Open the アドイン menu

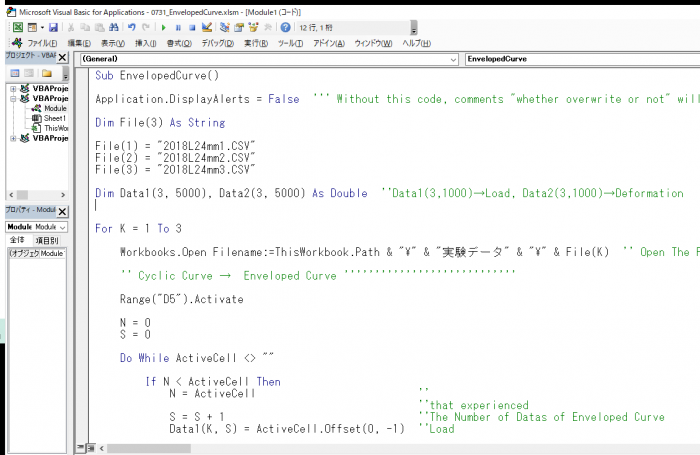[x=329, y=43]
